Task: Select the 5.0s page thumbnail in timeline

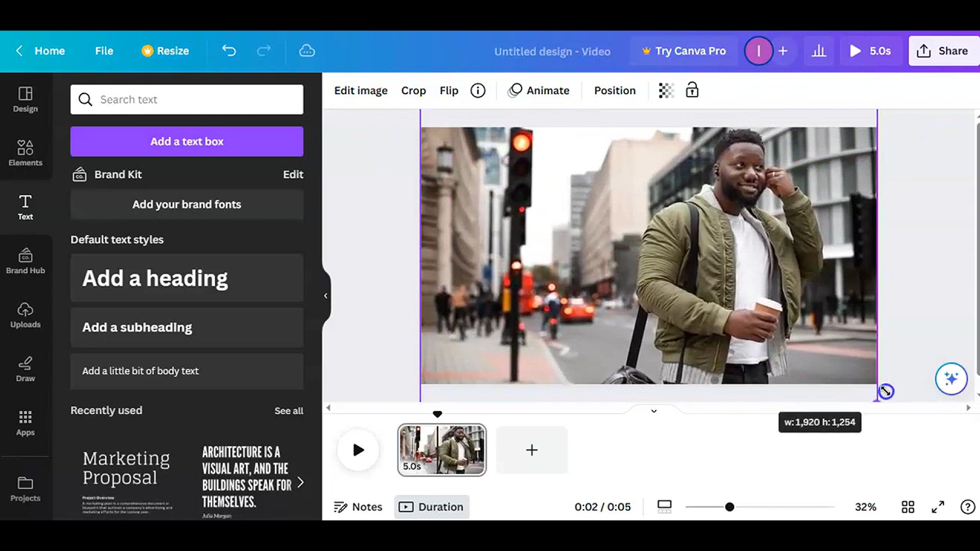Action: tap(442, 450)
